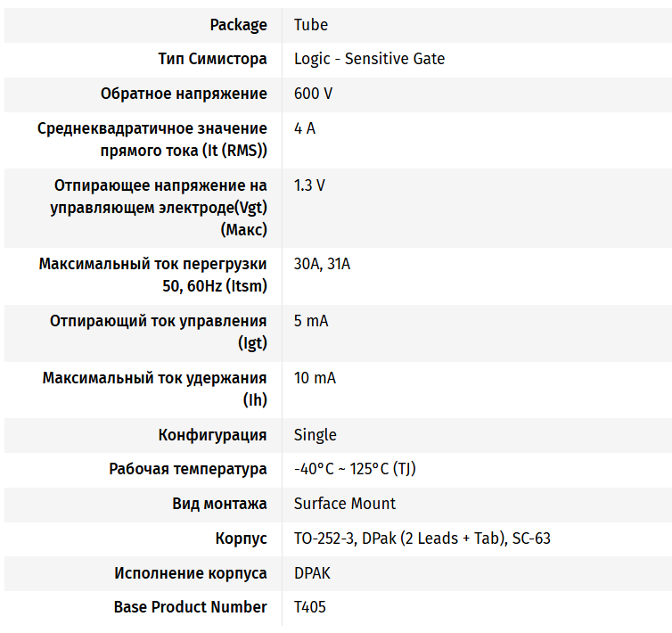Click the Отпирающее напряжение Vgt label
Viewport: 672px width, 633px height.
160,208
